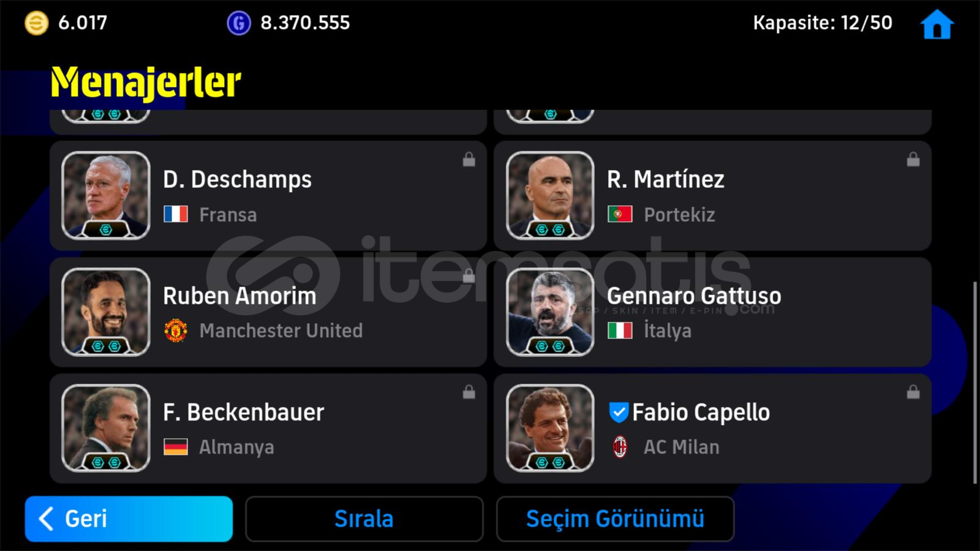Open the Sırala sort options
The image size is (980, 551).
[x=364, y=519]
